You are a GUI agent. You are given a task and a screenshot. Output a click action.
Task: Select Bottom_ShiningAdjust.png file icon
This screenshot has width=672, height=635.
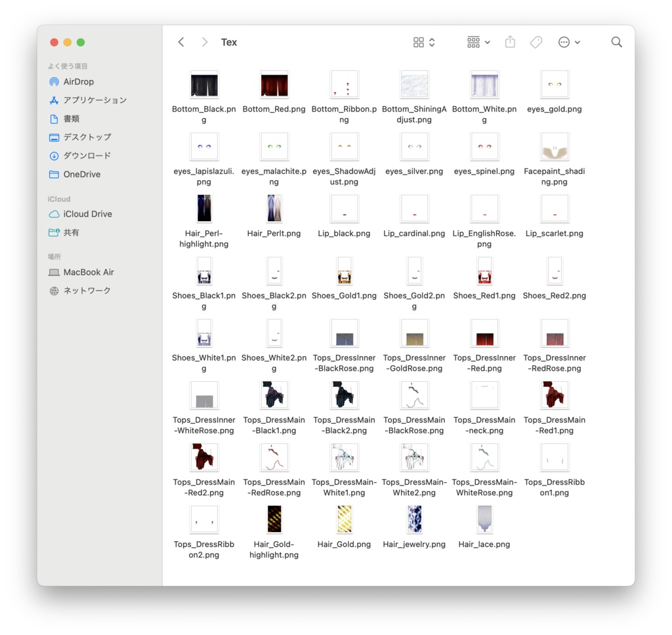(415, 85)
